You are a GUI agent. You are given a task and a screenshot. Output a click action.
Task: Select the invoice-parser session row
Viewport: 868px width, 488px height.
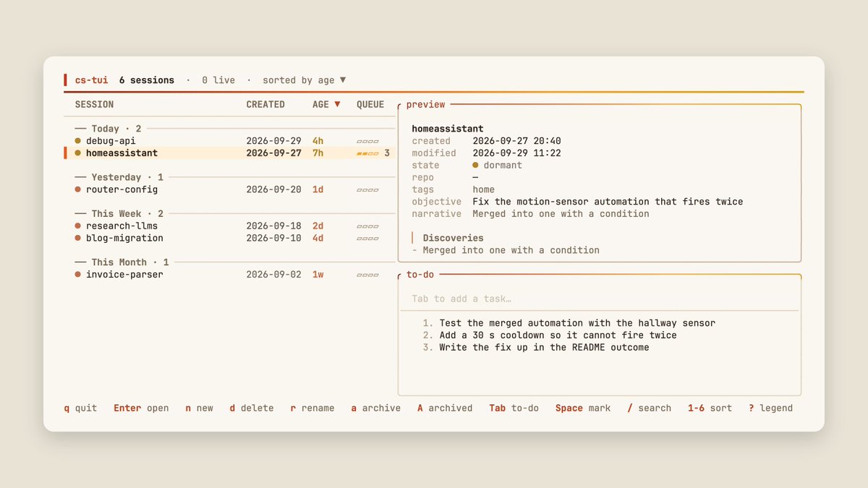point(231,275)
